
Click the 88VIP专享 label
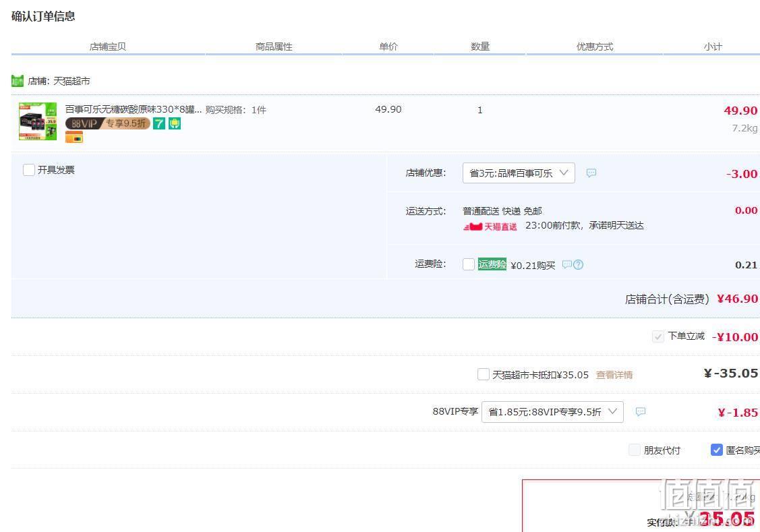(x=455, y=411)
